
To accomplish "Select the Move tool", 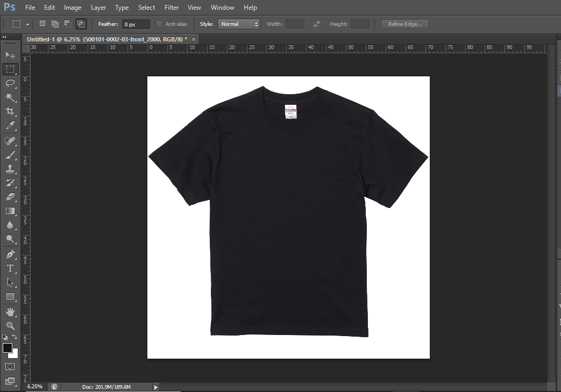I will click(10, 55).
